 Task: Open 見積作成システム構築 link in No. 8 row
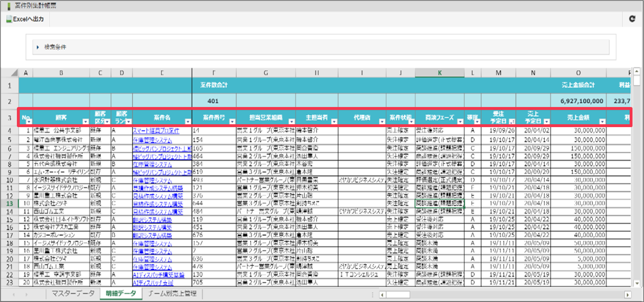(158, 188)
